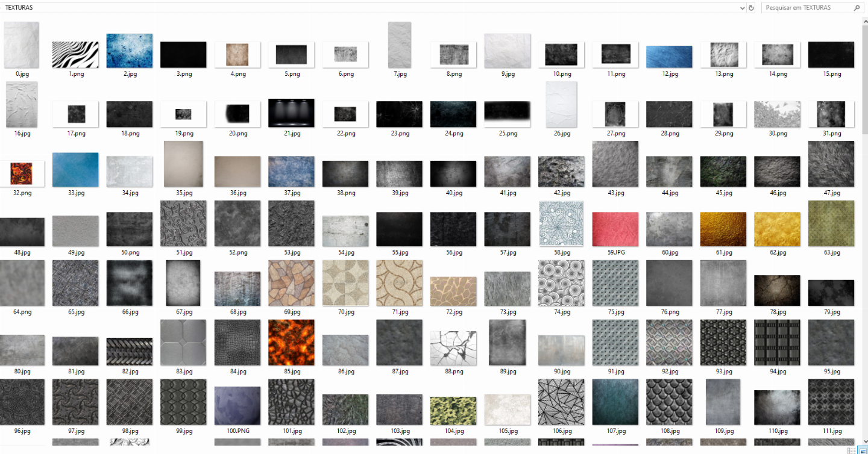Select the red fiery thumbnail 32.png

22,174
